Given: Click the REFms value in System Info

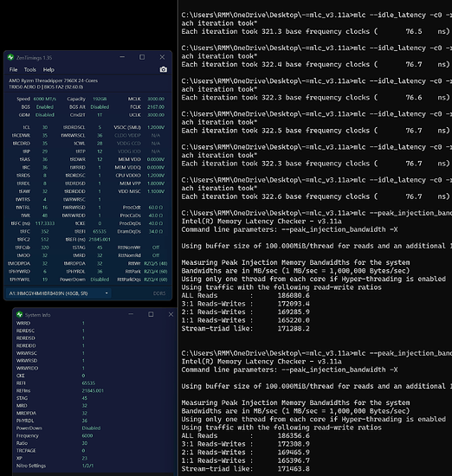Looking at the screenshot, I should pos(93,390).
